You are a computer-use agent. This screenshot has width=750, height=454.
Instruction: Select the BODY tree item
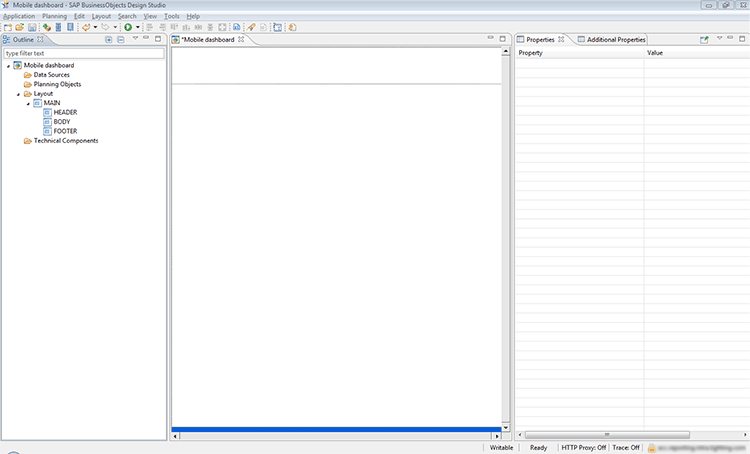pos(62,122)
